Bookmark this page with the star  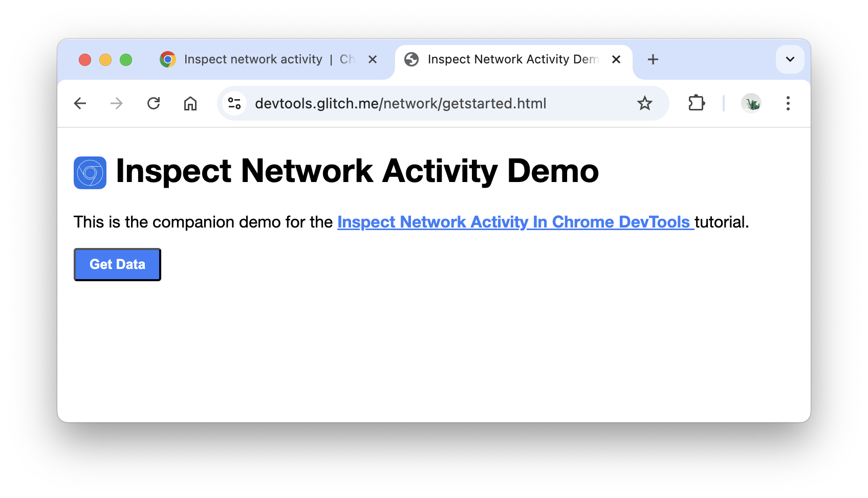point(645,103)
